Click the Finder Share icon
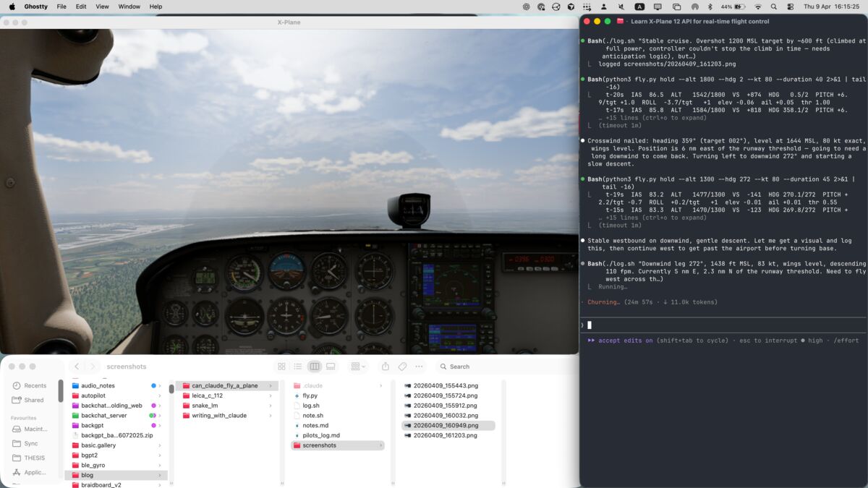Viewport: 868px width, 488px height. 386,367
